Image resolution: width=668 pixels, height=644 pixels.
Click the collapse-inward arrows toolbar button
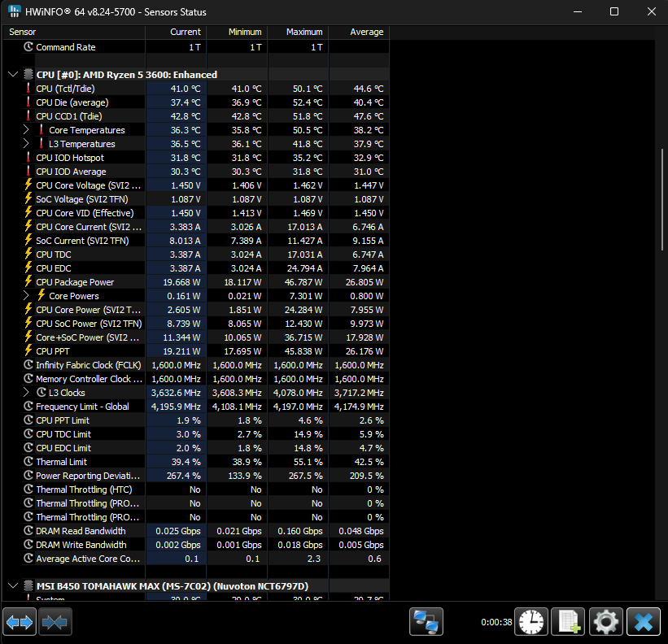point(55,622)
